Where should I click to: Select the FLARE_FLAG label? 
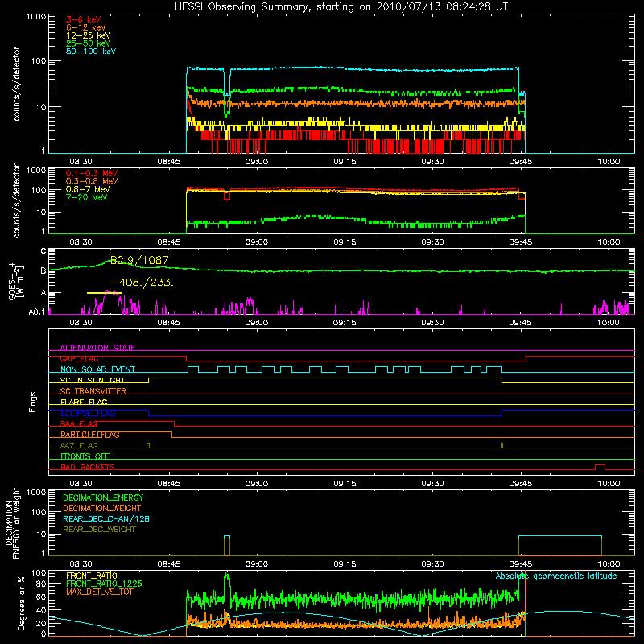pos(84,402)
